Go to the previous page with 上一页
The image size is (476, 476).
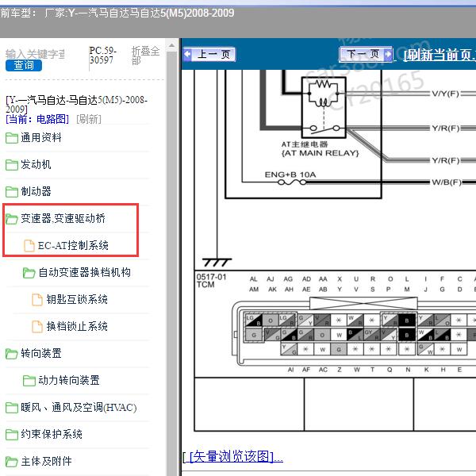click(x=209, y=55)
